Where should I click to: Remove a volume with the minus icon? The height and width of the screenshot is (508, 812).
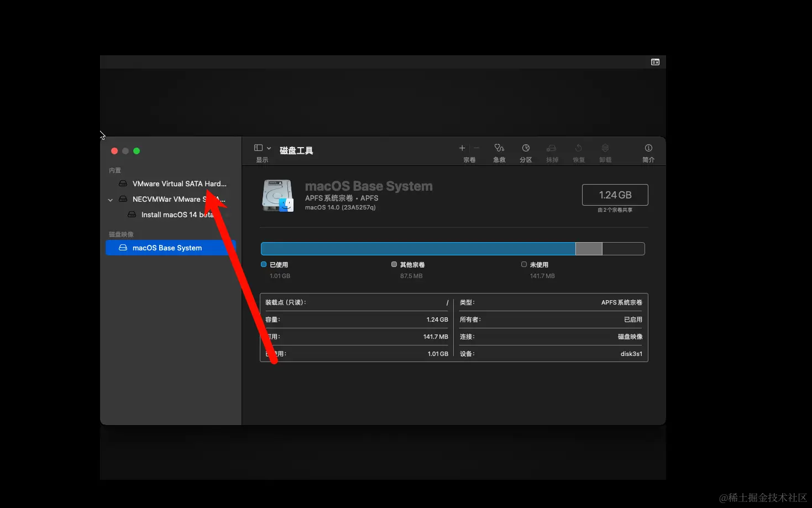click(476, 148)
